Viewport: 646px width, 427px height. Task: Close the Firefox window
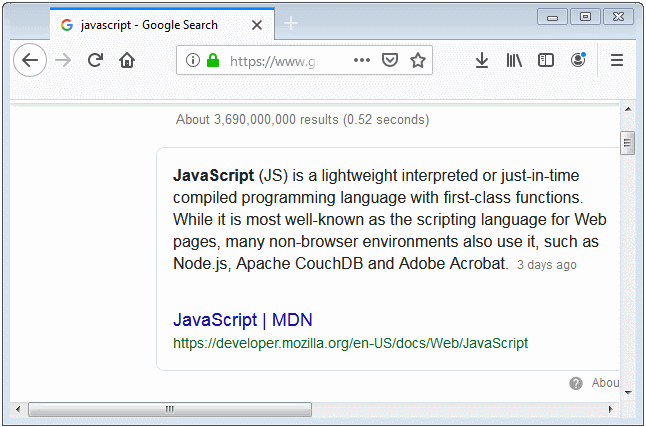618,17
